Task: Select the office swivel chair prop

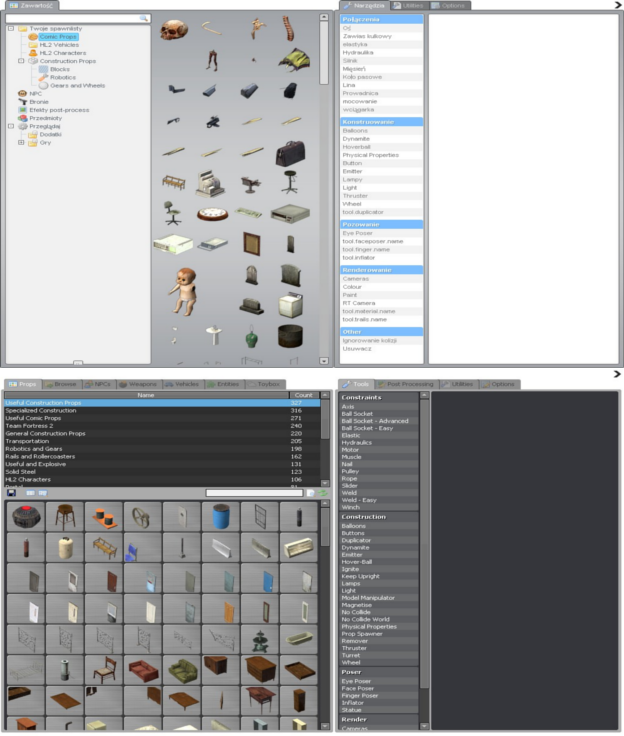Action: point(173,214)
